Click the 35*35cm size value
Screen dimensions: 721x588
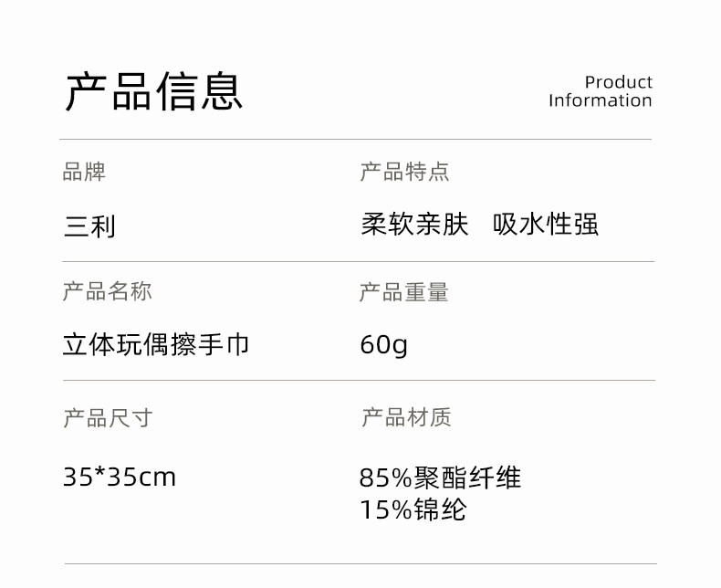coord(120,477)
